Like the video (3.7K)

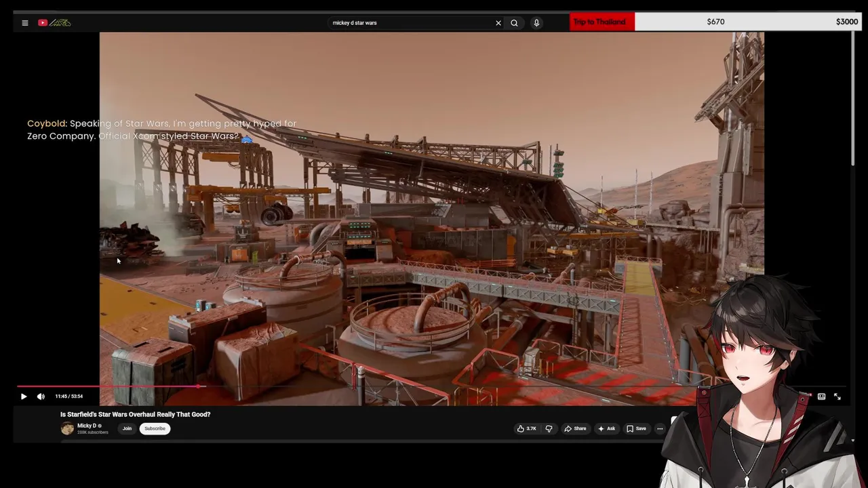pyautogui.click(x=527, y=428)
